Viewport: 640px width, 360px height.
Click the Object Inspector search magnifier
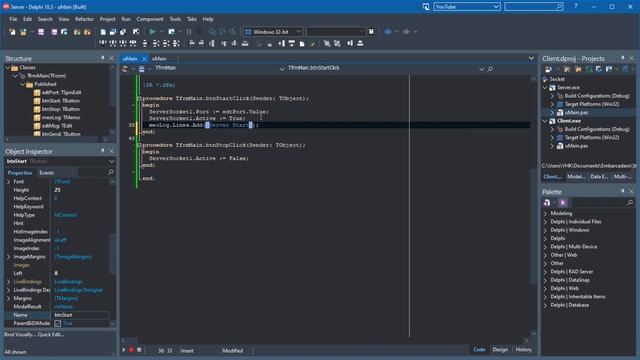click(111, 173)
